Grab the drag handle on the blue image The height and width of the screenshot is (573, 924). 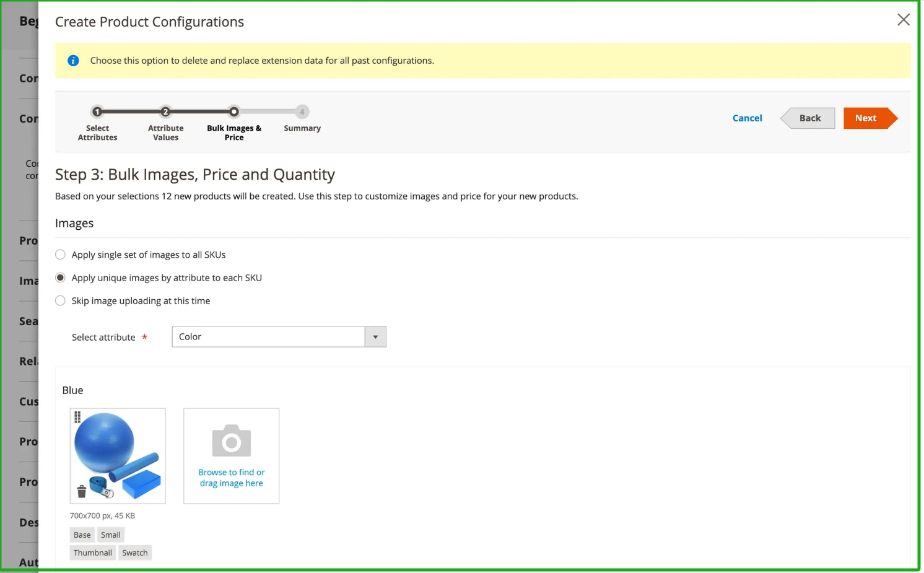pos(77,417)
